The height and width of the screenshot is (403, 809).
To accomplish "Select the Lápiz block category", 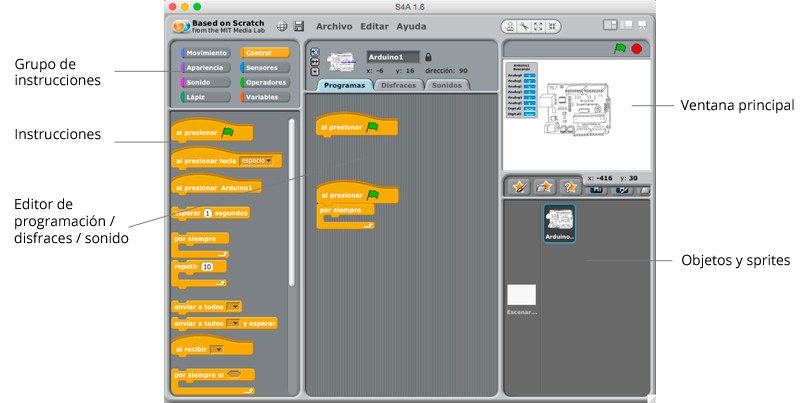I will pyautogui.click(x=206, y=97).
